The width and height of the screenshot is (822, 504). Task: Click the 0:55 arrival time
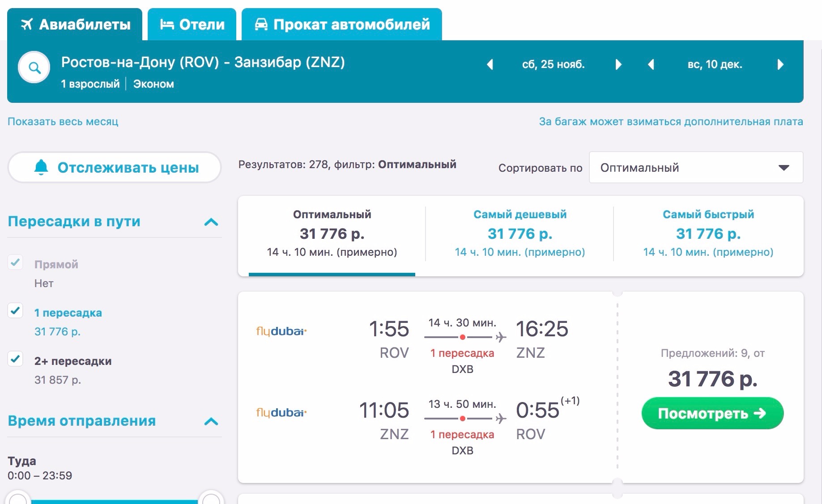538,411
